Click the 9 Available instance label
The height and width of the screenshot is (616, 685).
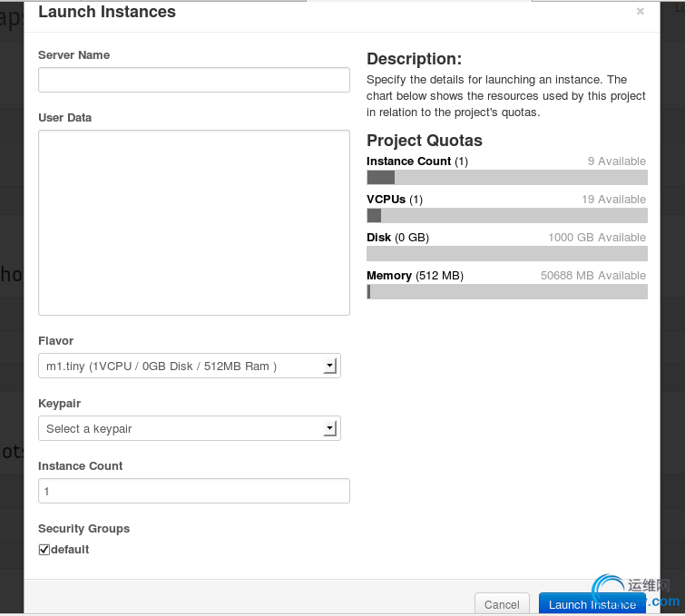[616, 161]
